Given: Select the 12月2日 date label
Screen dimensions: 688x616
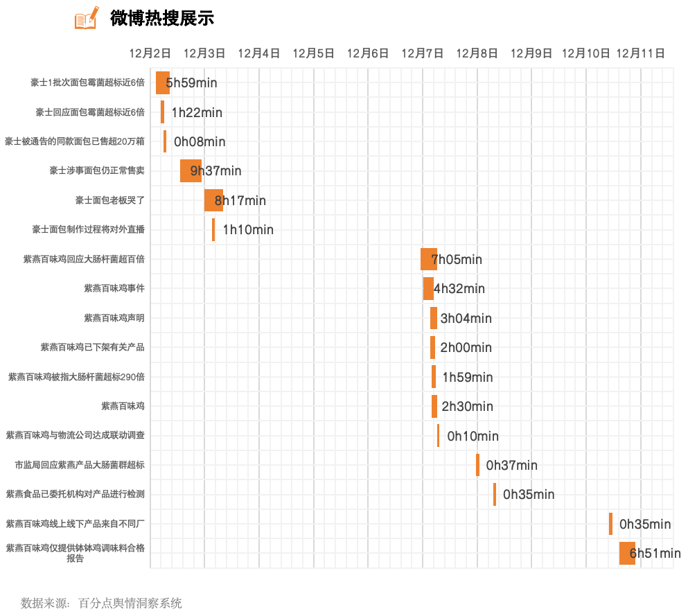Looking at the screenshot, I should (x=150, y=53).
